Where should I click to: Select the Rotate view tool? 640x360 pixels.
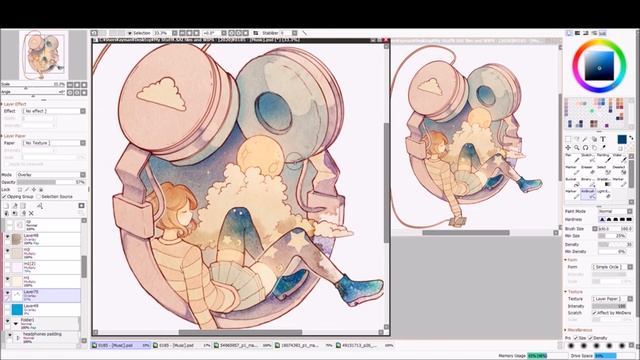[x=585, y=147]
